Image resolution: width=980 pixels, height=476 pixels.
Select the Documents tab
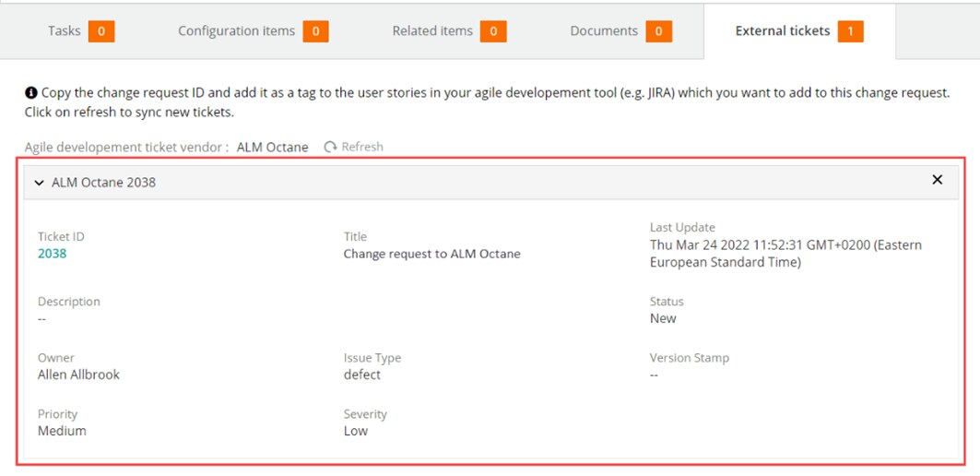click(604, 31)
